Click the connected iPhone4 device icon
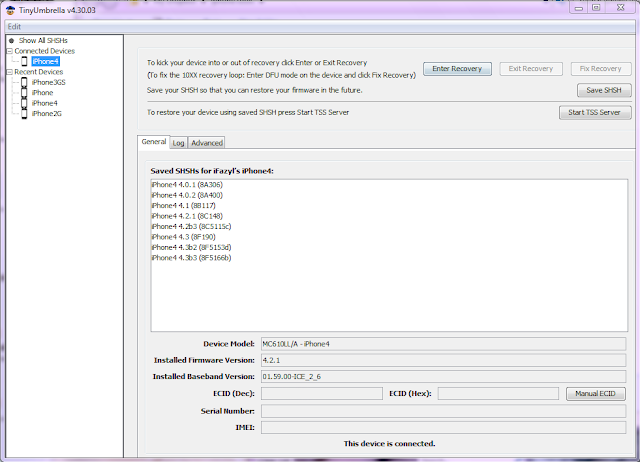Viewport: 640px width, 462px height. pyautogui.click(x=24, y=62)
